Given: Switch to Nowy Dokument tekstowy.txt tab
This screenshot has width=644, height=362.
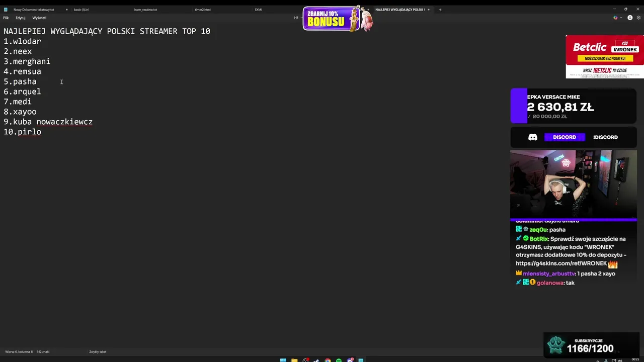Looking at the screenshot, I should (34, 10).
